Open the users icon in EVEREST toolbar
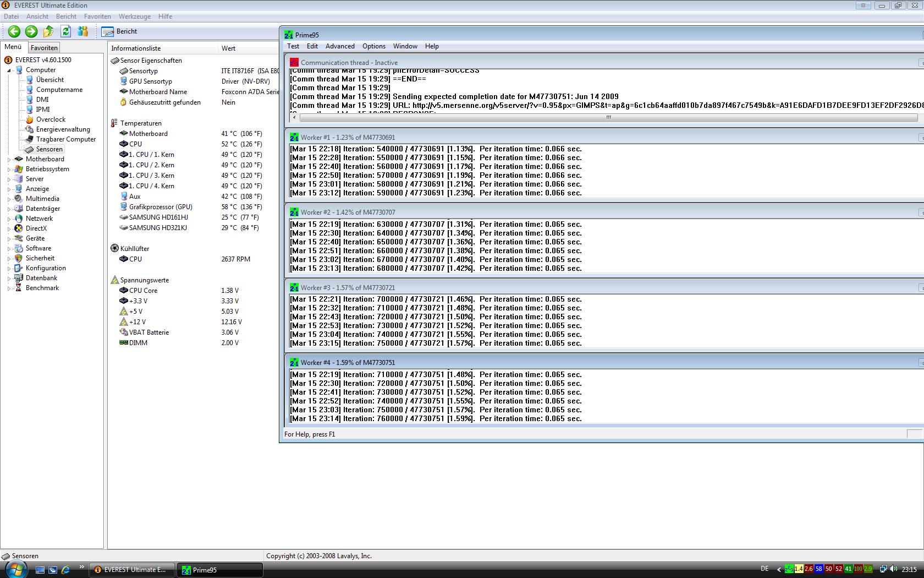924x578 pixels. coord(83,31)
